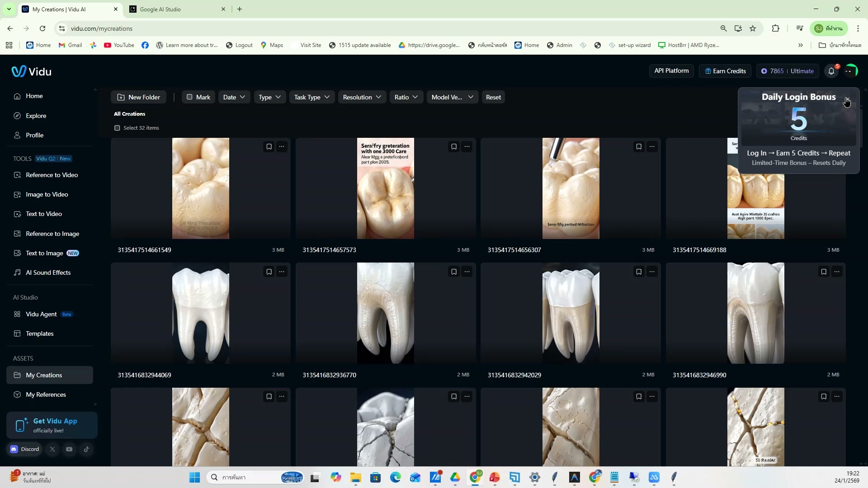Viewport: 868px width, 488px height.
Task: Open Vidu's TikTok channel icon
Action: (x=86, y=449)
